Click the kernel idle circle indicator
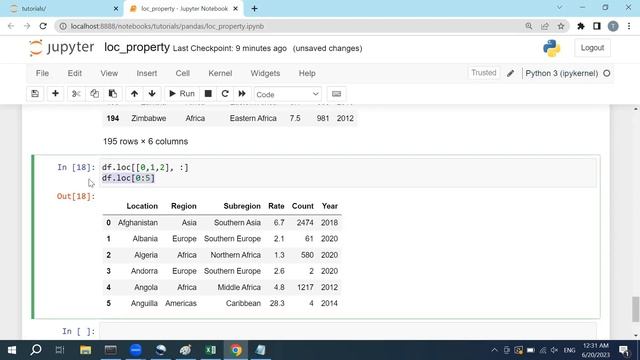Screen dimensions: 640x360 point(607,73)
